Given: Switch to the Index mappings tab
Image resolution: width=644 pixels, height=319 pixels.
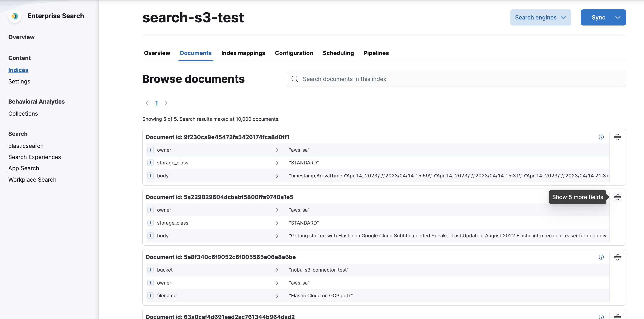Looking at the screenshot, I should coord(243,53).
